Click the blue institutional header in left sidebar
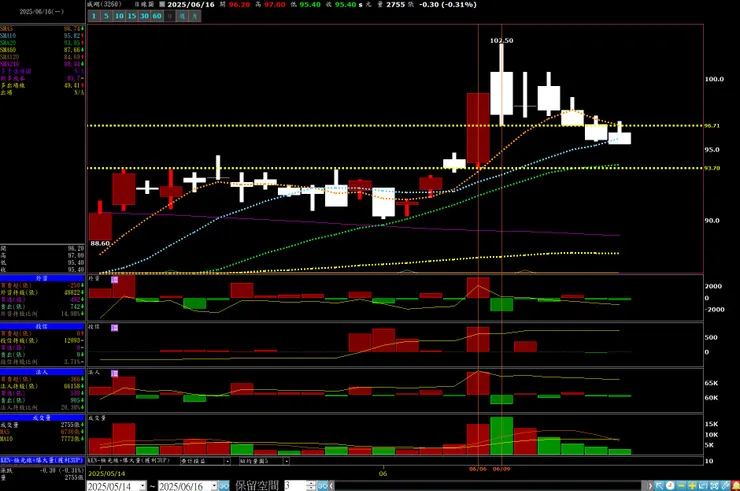 42,372
